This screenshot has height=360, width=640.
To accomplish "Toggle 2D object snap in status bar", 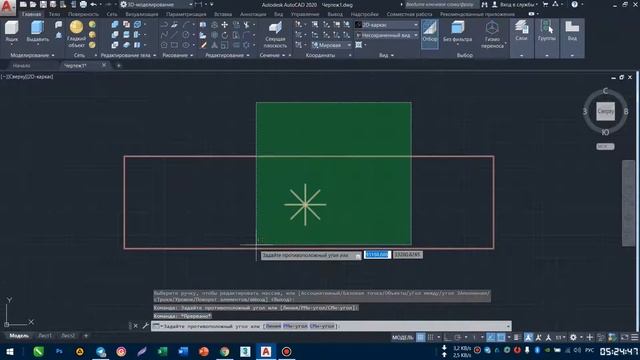I will click(501, 338).
